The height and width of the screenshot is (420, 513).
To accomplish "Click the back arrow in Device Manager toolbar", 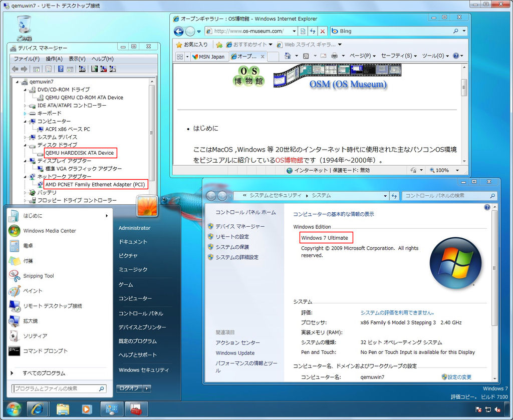I will point(15,69).
